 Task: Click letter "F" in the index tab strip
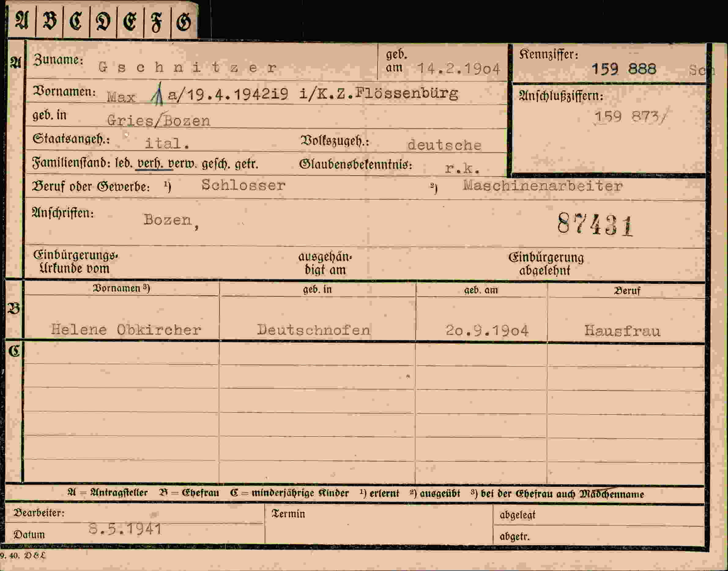click(x=157, y=23)
